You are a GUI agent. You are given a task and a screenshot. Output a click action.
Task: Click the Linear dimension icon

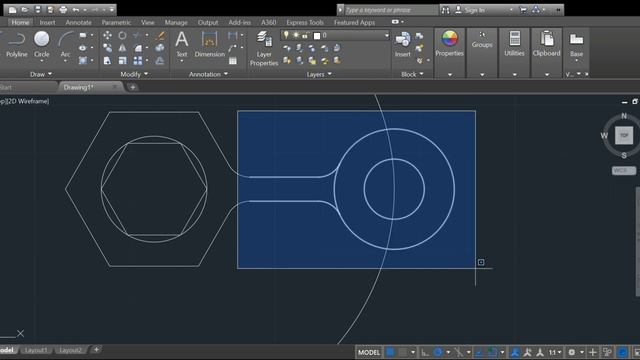[233, 36]
